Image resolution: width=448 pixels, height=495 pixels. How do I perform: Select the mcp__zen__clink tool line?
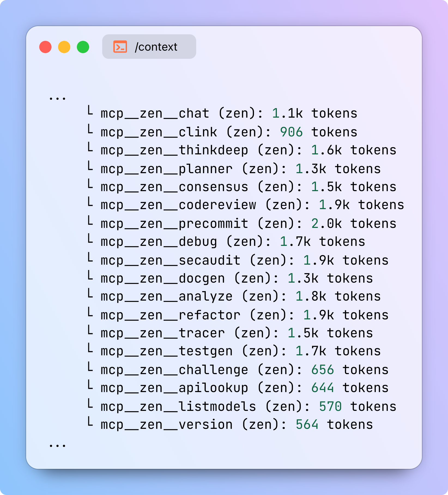pos(159,132)
